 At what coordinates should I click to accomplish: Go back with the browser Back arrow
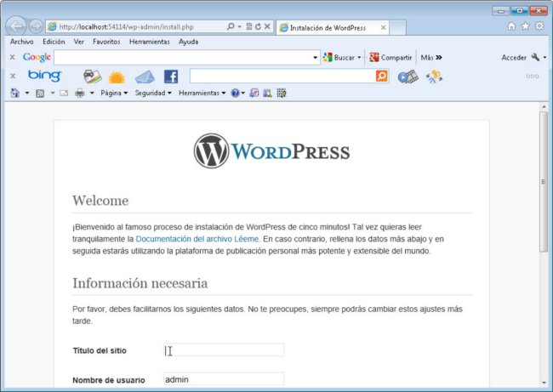(16, 26)
